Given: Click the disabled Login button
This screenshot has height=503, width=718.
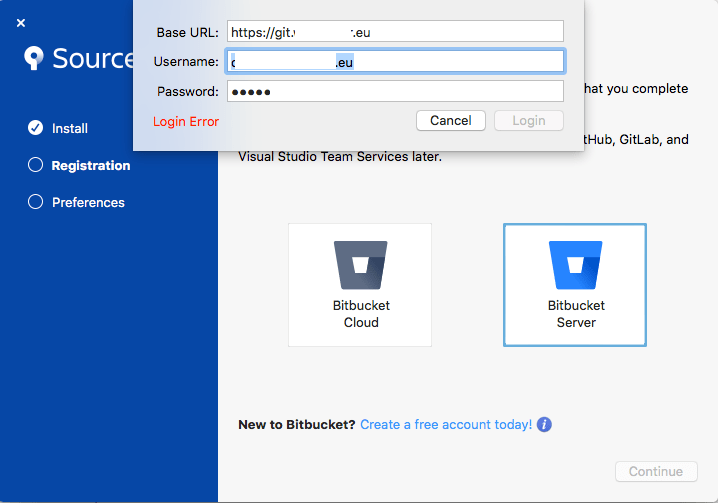Looking at the screenshot, I should [528, 120].
